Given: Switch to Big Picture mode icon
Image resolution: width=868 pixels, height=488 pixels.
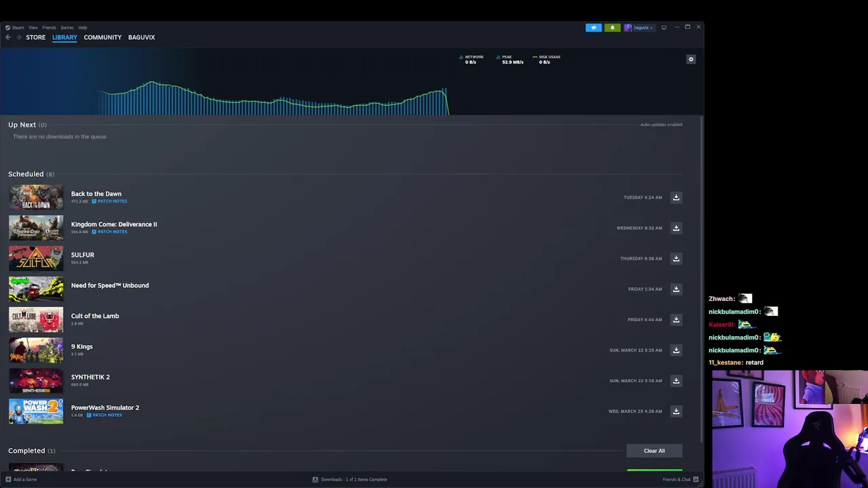Looking at the screenshot, I should tap(664, 28).
